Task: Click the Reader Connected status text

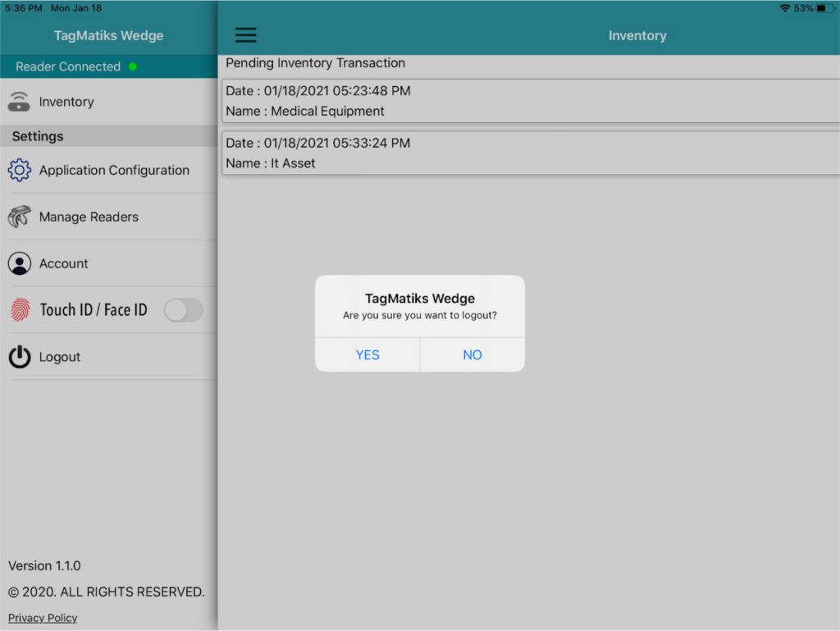Action: [68, 66]
